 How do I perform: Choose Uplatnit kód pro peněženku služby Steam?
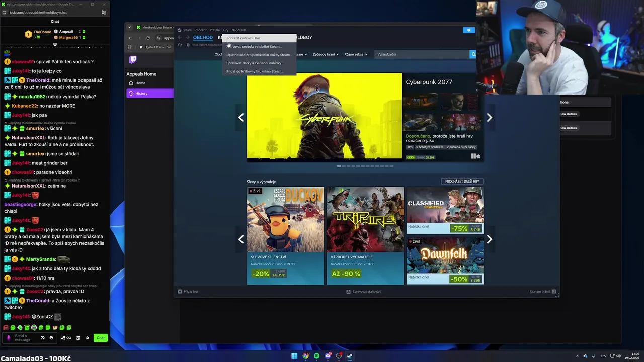click(x=259, y=55)
